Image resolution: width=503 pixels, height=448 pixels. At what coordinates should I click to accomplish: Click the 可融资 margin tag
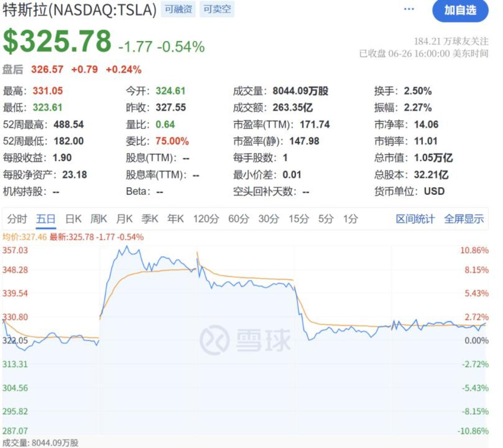coord(178,9)
